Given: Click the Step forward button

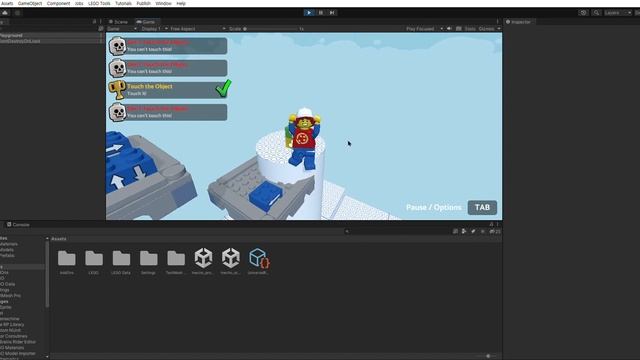Looking at the screenshot, I should click(332, 13).
